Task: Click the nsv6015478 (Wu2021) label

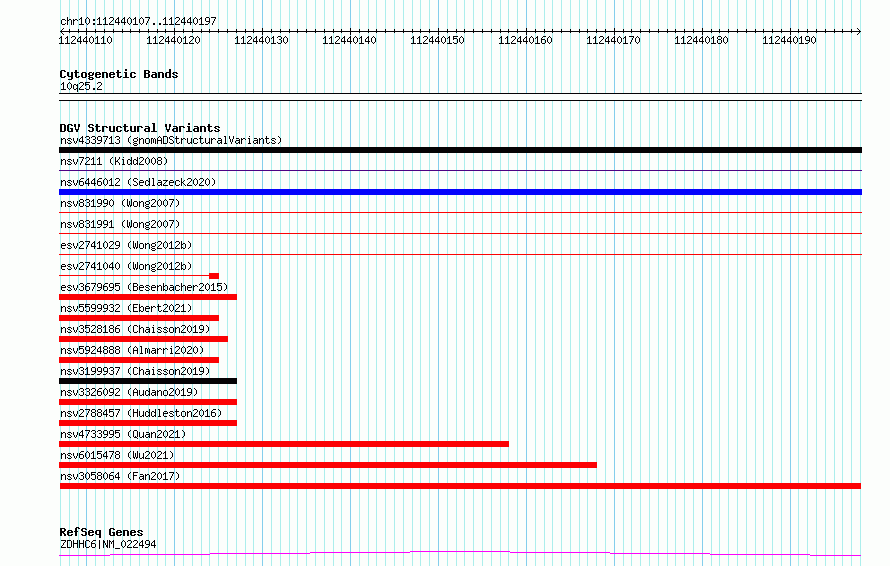Action: tap(117, 455)
